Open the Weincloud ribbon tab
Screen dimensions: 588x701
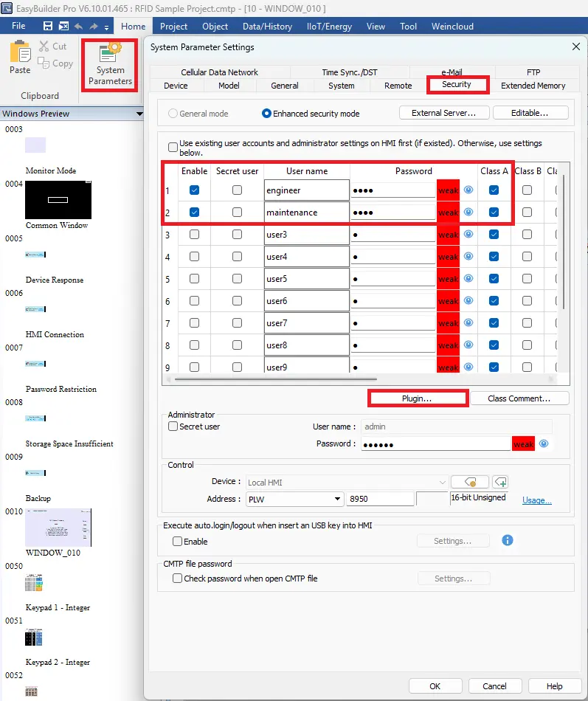click(x=452, y=27)
